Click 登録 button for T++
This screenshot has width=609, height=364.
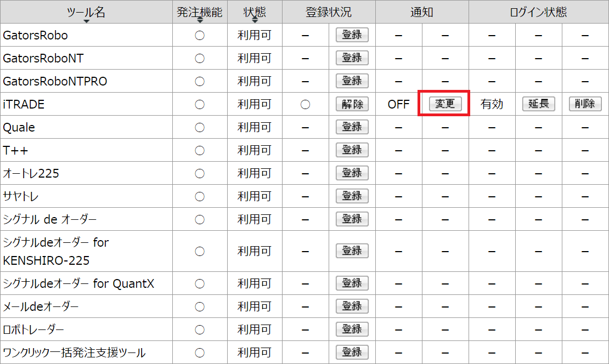click(x=352, y=150)
